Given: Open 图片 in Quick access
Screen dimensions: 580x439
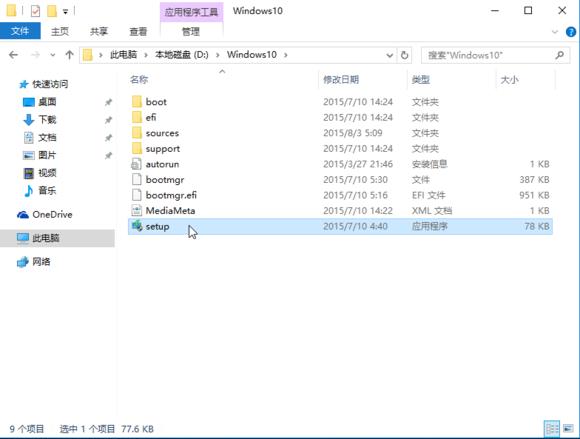Looking at the screenshot, I should tap(47, 155).
